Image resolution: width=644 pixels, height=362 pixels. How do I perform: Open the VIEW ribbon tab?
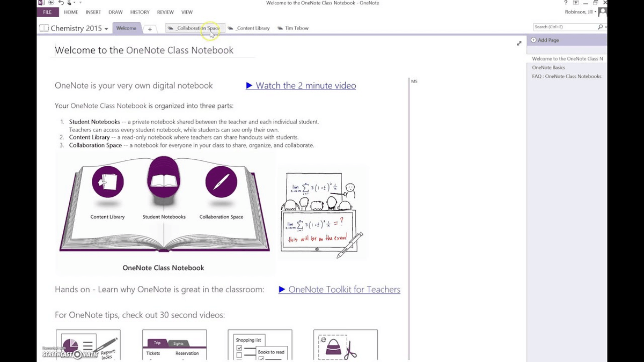coord(187,12)
